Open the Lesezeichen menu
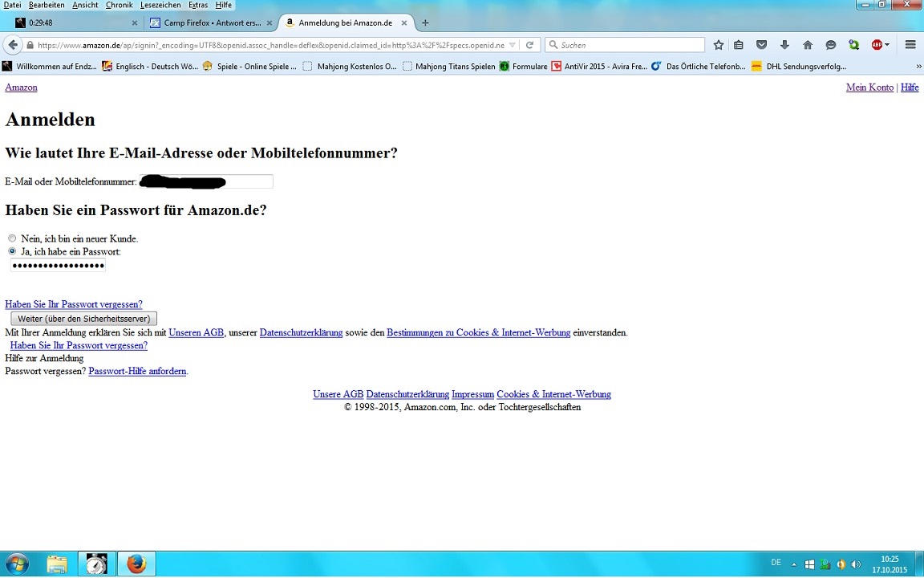924x578 pixels. point(160,5)
